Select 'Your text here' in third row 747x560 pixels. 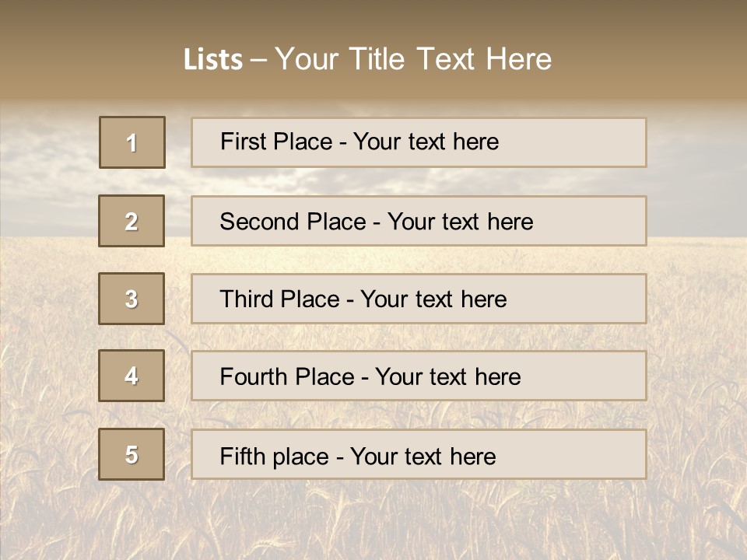click(433, 299)
